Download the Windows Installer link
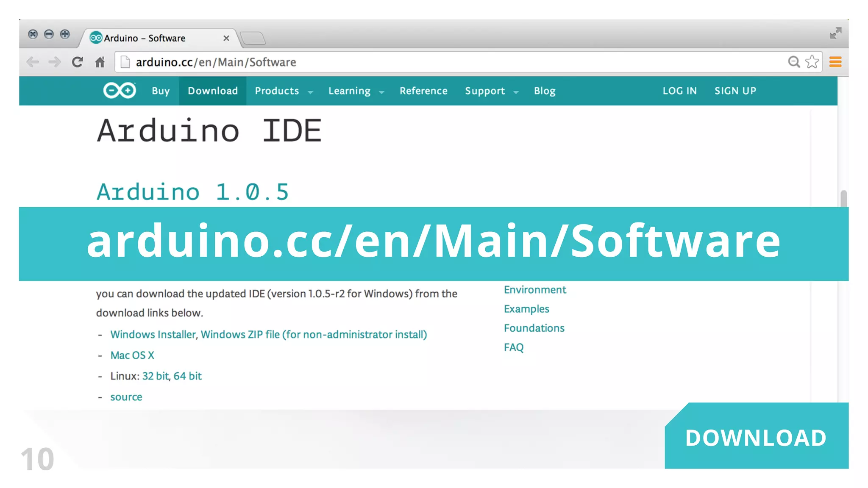The height and width of the screenshot is (488, 868). coord(153,334)
